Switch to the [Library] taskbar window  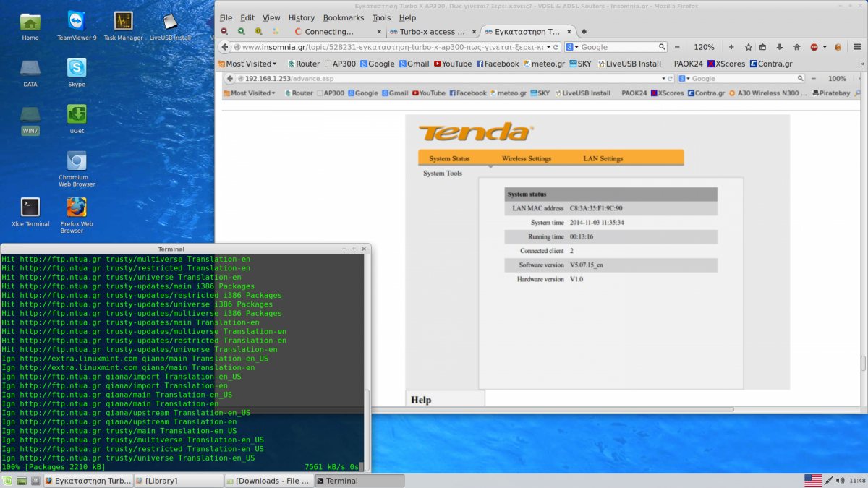(x=178, y=481)
